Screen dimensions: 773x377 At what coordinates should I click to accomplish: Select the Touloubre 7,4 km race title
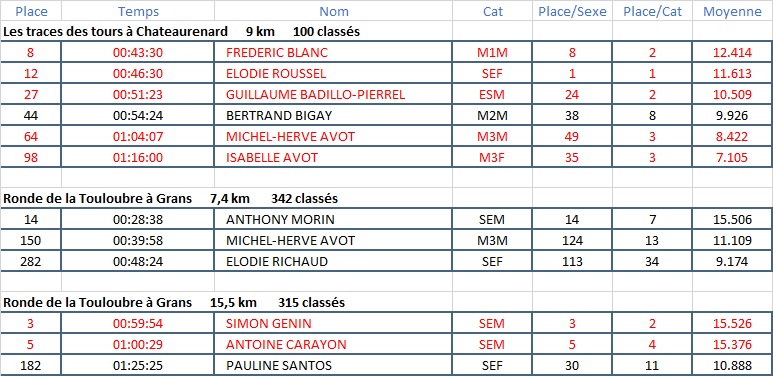coord(171,199)
